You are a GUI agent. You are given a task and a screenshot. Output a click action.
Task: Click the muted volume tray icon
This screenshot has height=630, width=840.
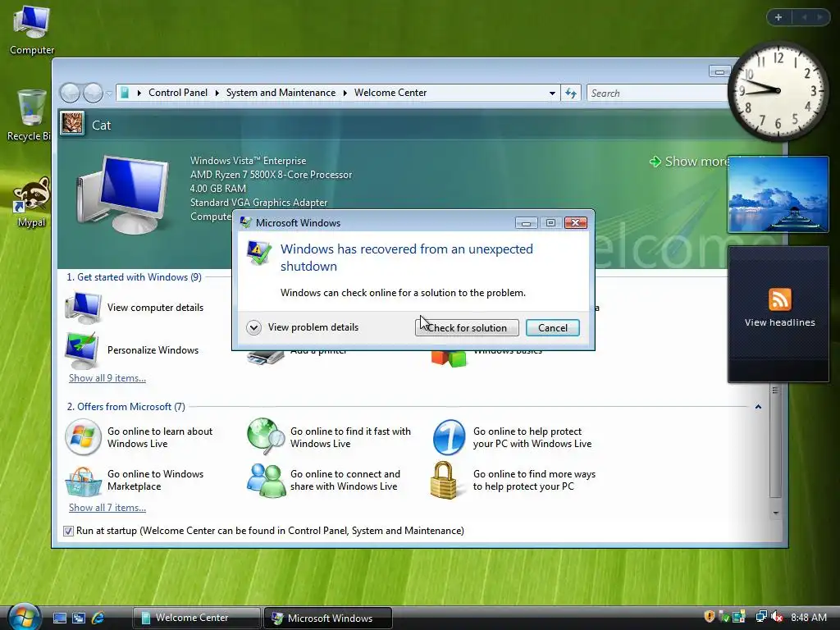777,617
